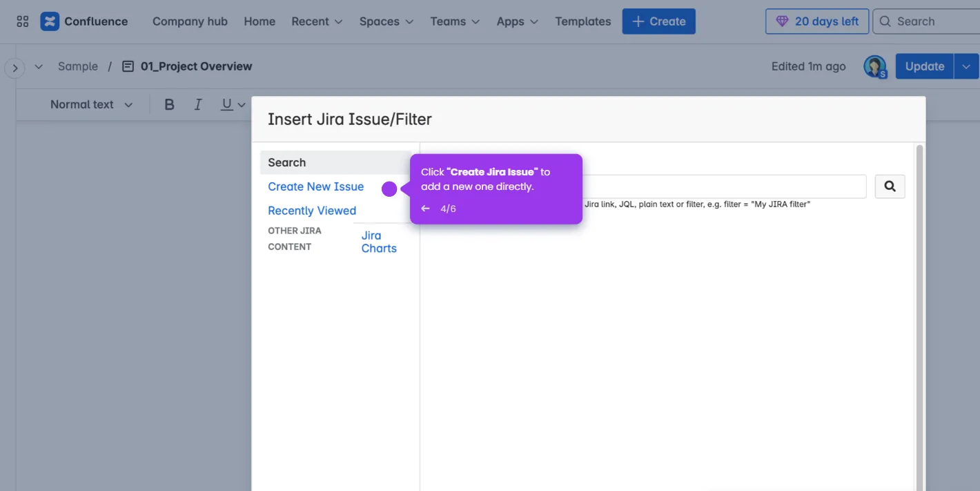This screenshot has height=491, width=980.
Task: Expand the Teams dropdown
Action: pos(455,21)
